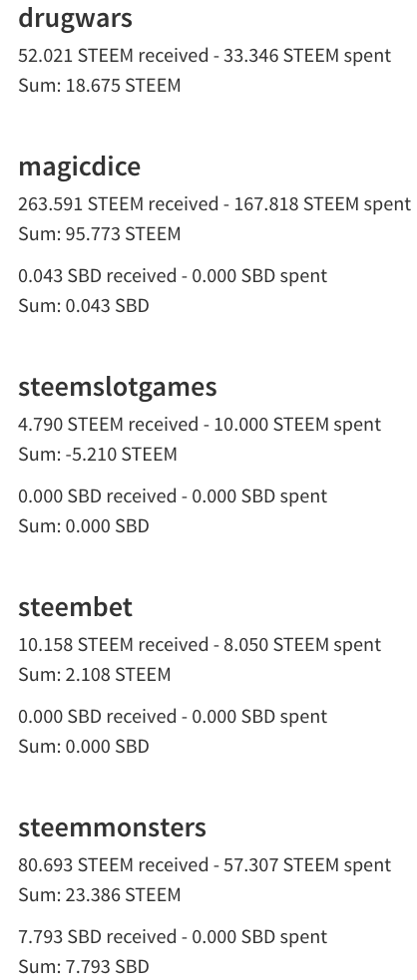Image resolution: width=417 pixels, height=980 pixels.
Task: Select drugwars 52.021 STEEM received line
Action: click(205, 56)
